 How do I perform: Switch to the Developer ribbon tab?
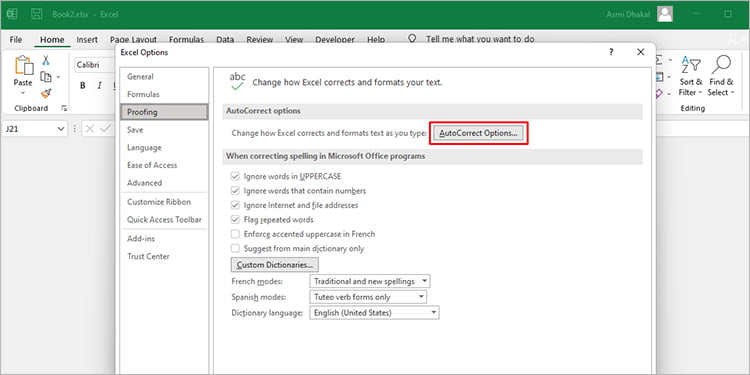tap(335, 40)
